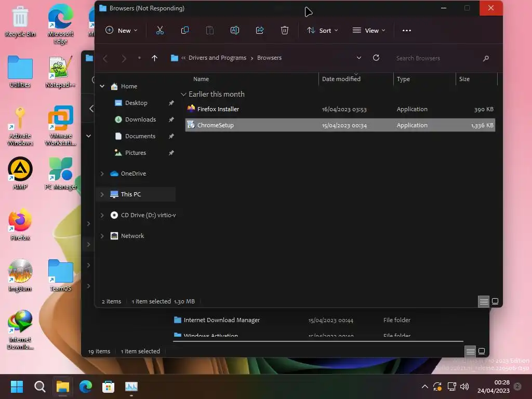Click the Copy icon in Explorer toolbar
The width and height of the screenshot is (532, 399).
[185, 31]
